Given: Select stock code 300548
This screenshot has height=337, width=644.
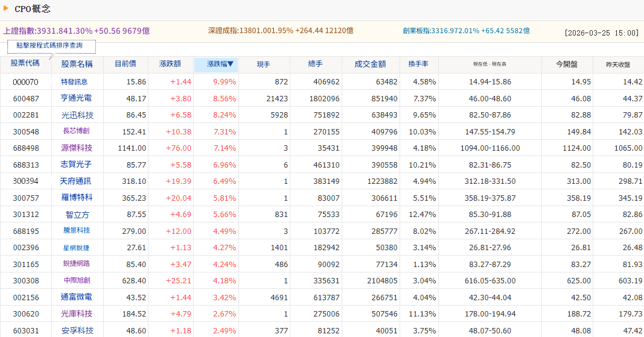Looking at the screenshot, I should 26,132.
